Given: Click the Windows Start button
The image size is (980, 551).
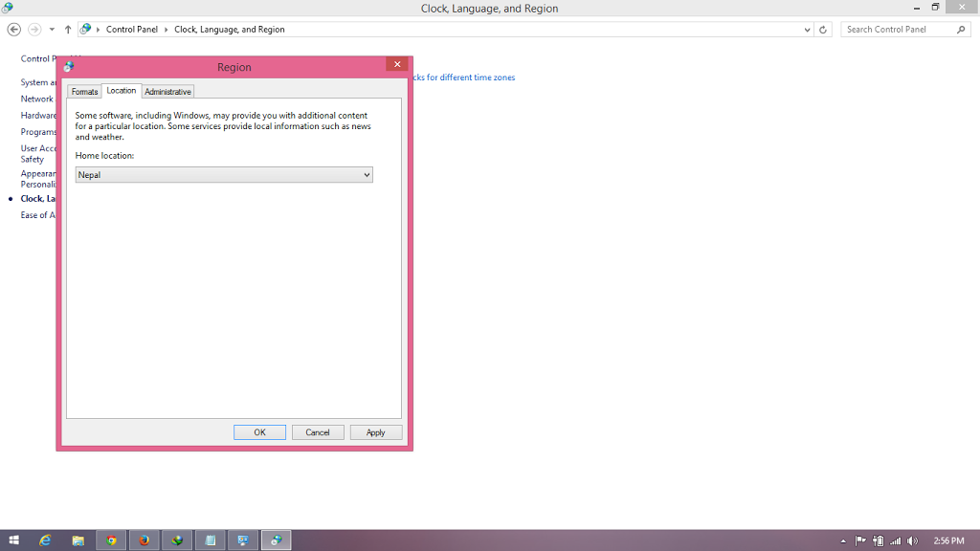Looking at the screenshot, I should 13,540.
